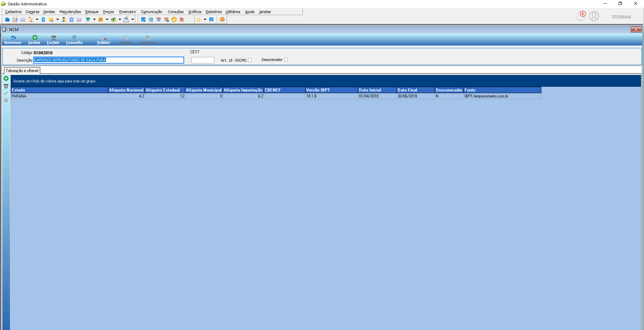Click the 18.1.B version cell

click(x=331, y=96)
